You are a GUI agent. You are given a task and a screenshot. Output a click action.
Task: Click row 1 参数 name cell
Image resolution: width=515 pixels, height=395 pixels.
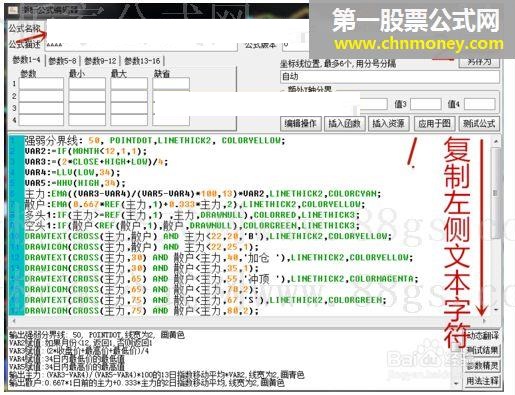(41, 84)
